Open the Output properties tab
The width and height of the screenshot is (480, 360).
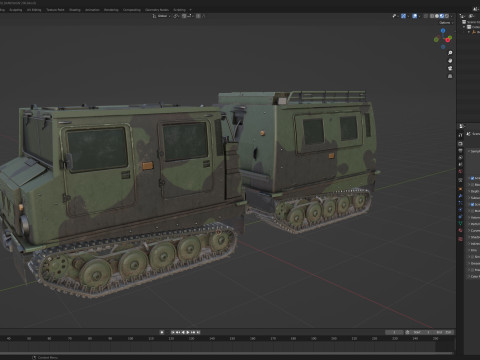460,151
